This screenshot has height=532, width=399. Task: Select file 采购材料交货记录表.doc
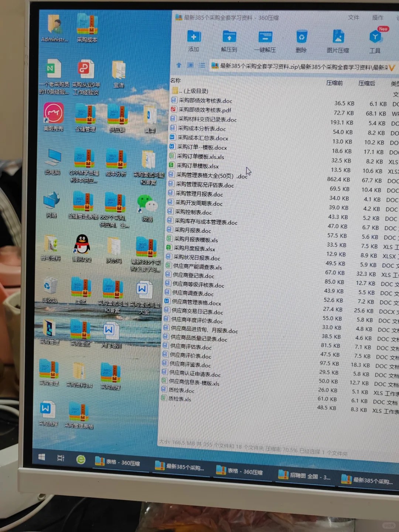tap(204, 119)
